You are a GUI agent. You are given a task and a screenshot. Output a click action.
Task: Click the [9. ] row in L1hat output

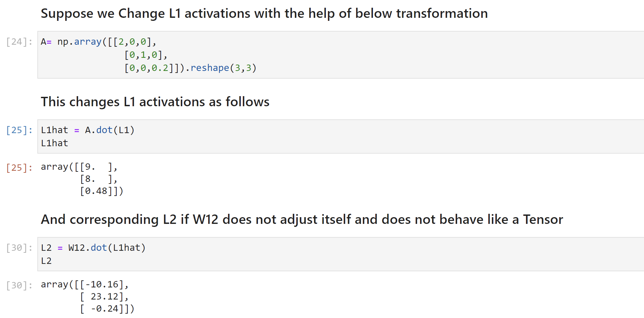pyautogui.click(x=98, y=167)
